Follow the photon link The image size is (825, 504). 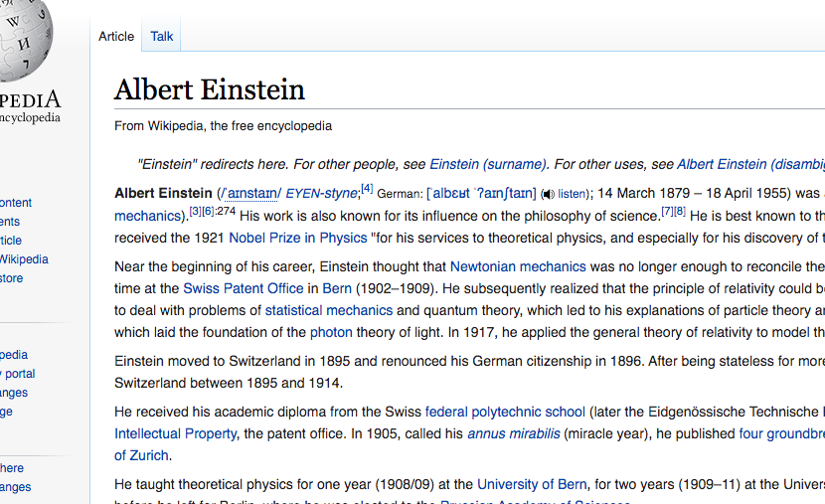click(x=331, y=332)
